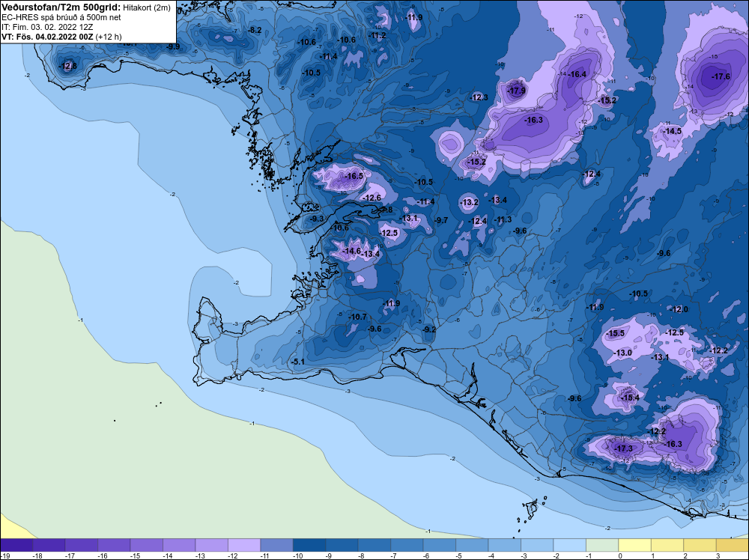Click the -13.0 temperature label

pos(623,353)
